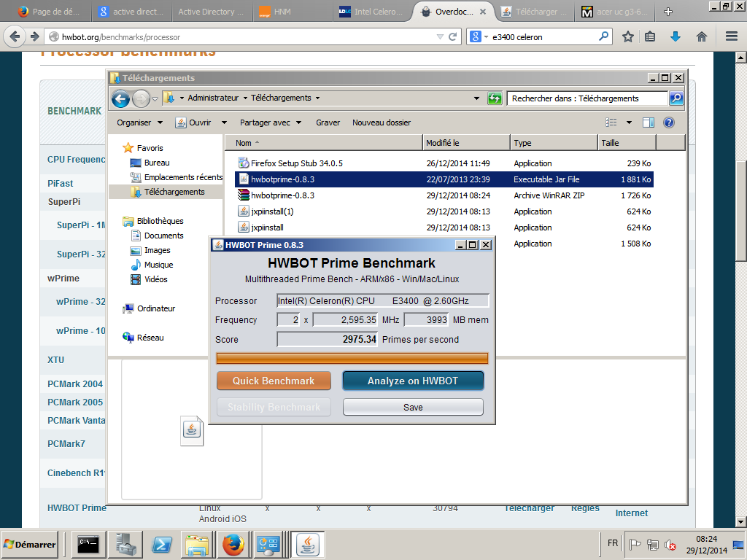Switch to the Page de dé... tab
747x560 pixels.
pos(48,12)
